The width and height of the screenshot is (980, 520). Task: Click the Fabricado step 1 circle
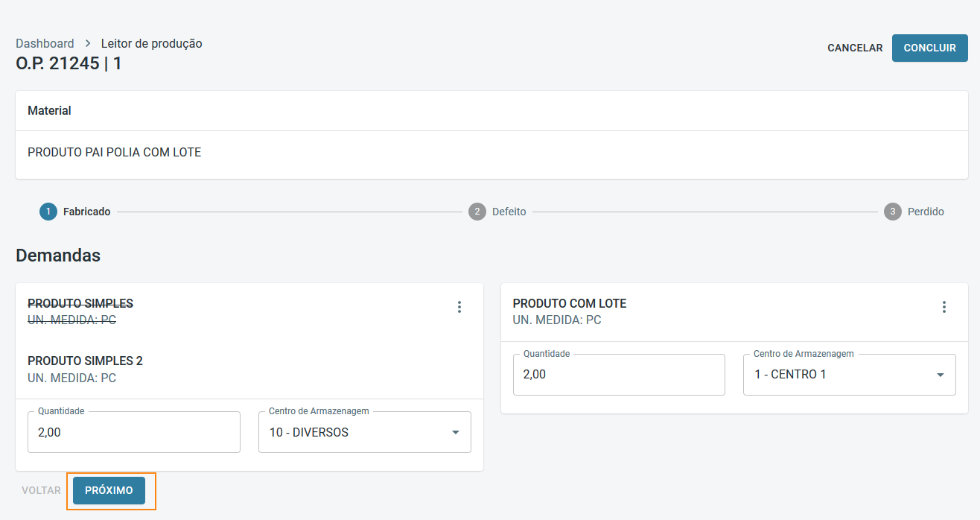[48, 212]
